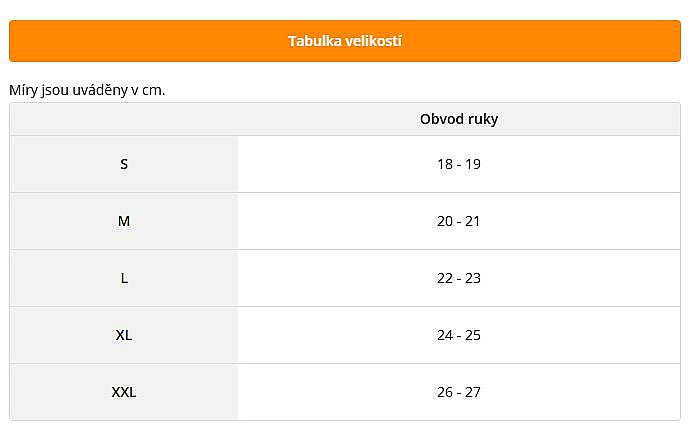Click the number 24 in XL row
This screenshot has width=692, height=430.
(445, 335)
